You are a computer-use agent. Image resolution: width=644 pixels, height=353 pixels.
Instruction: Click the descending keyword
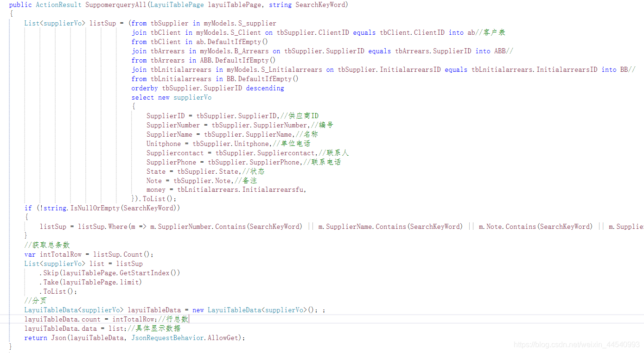[265, 88]
